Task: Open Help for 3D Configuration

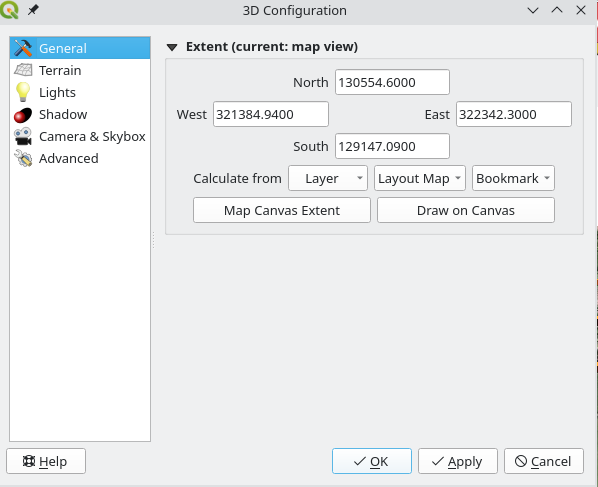Action: click(46, 461)
